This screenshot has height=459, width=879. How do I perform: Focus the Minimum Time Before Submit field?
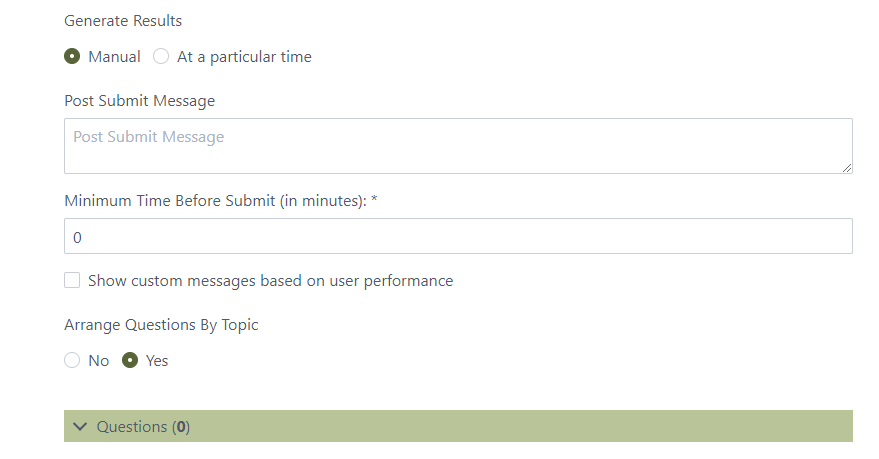point(457,237)
